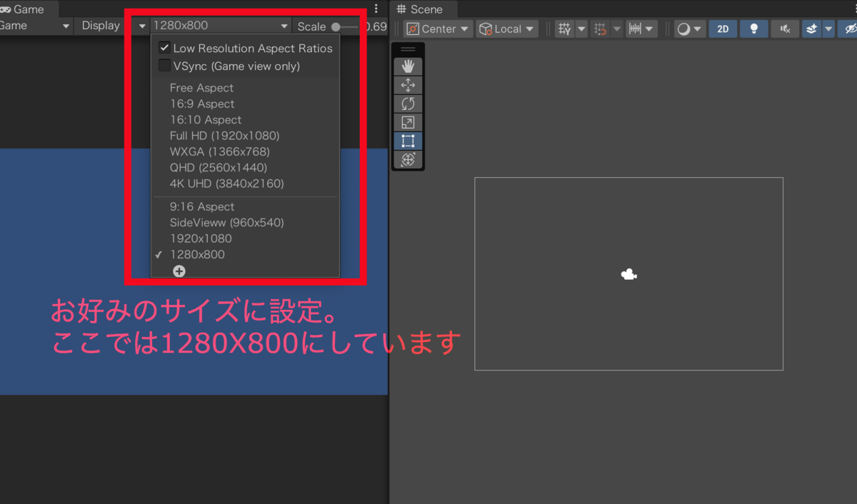Open the Local handle rotation dropdown
Image resolution: width=857 pixels, height=504 pixels.
click(508, 29)
